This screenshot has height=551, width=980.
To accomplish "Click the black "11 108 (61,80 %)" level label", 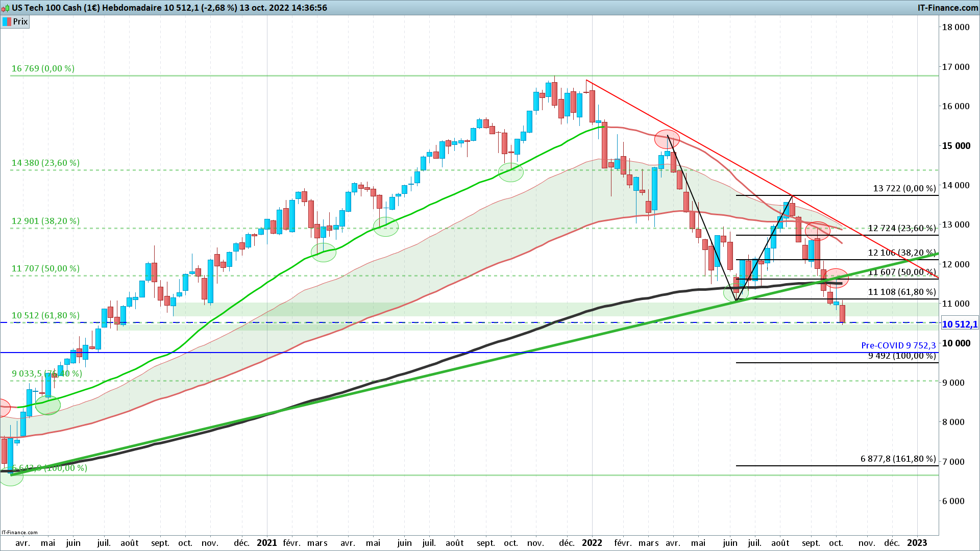I will coord(902,292).
